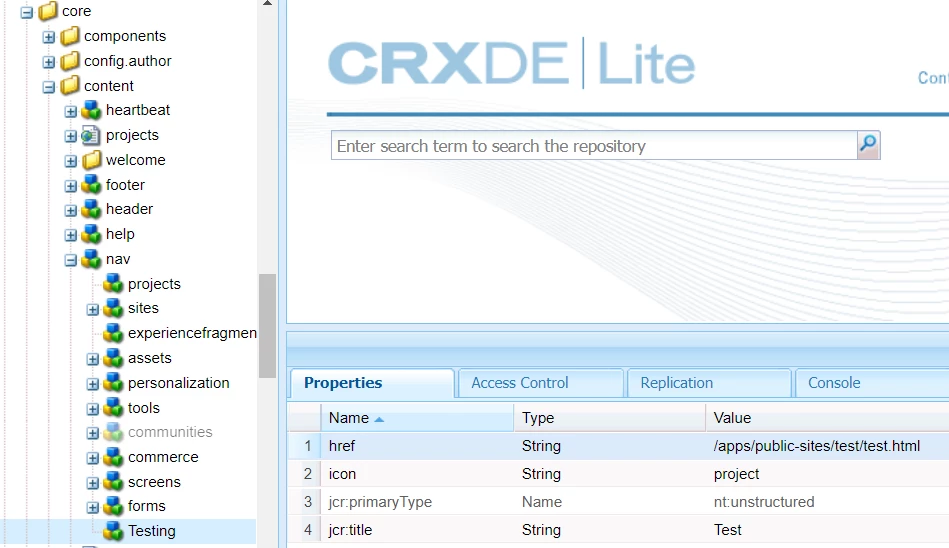Expand the tools node

tap(92, 409)
